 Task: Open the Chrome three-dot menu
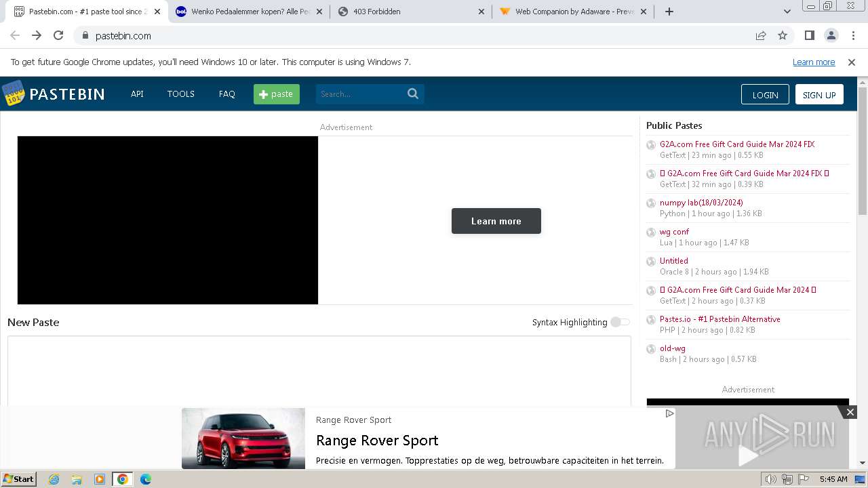(852, 35)
